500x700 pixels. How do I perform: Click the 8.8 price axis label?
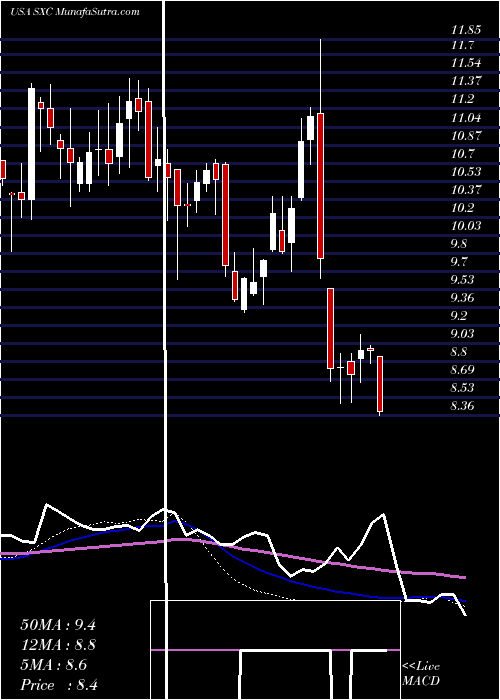coord(459,352)
